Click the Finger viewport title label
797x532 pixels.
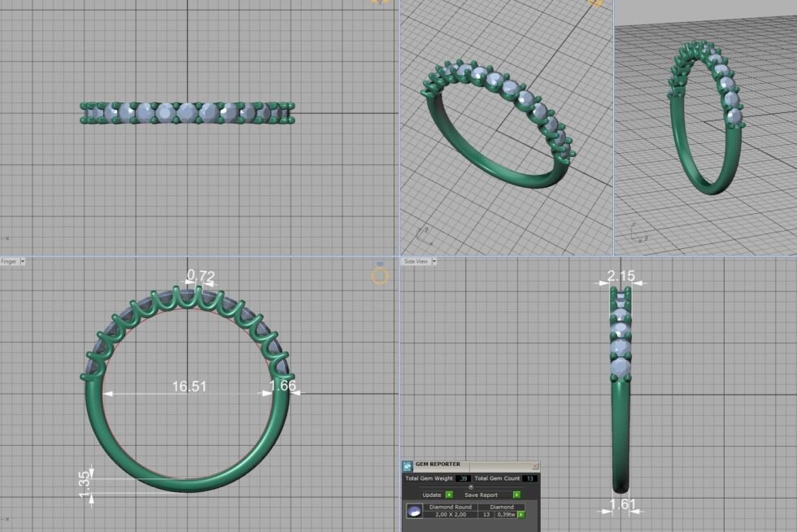tap(9, 261)
